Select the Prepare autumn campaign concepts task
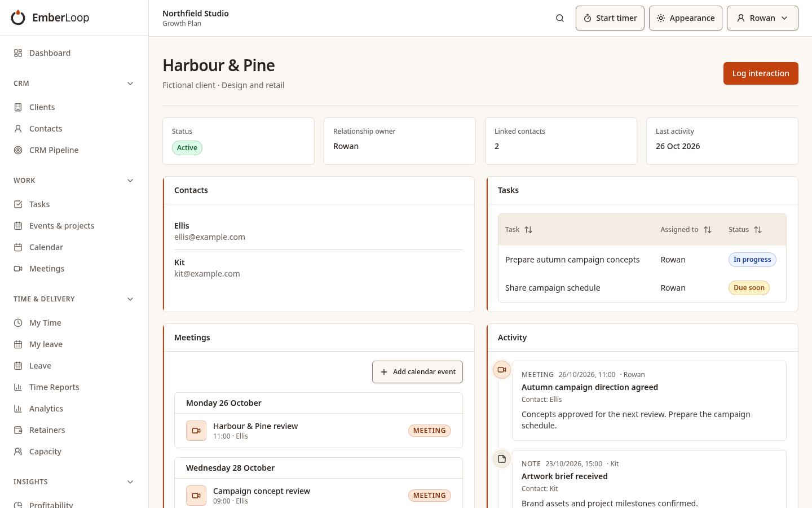The width and height of the screenshot is (812, 508). pyautogui.click(x=572, y=260)
